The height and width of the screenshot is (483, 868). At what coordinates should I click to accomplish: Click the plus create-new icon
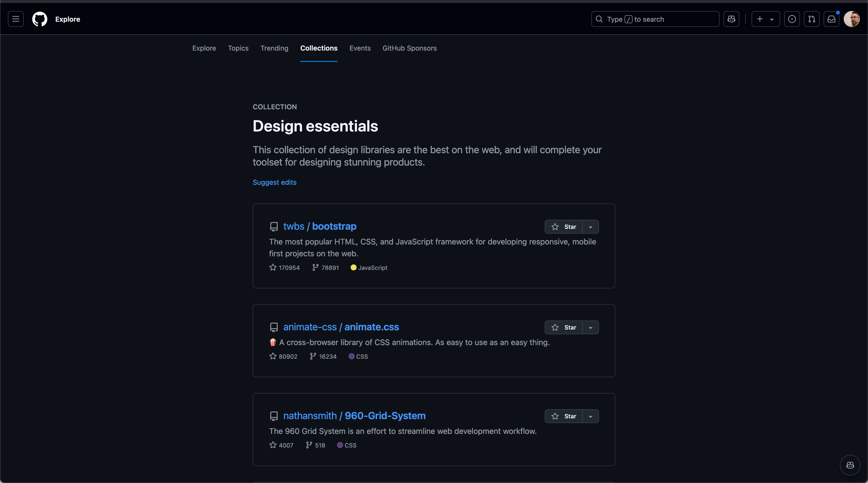[x=759, y=19]
